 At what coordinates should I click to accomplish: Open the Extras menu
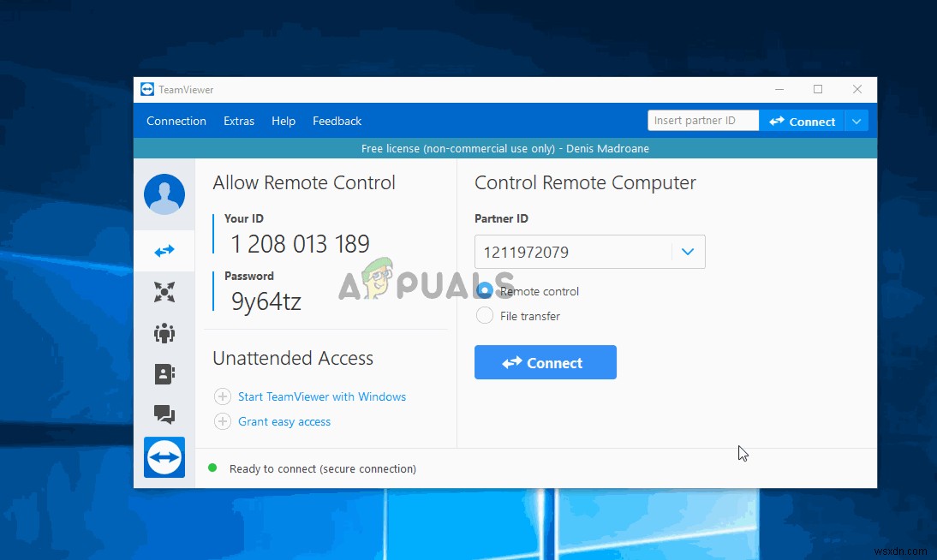click(239, 121)
